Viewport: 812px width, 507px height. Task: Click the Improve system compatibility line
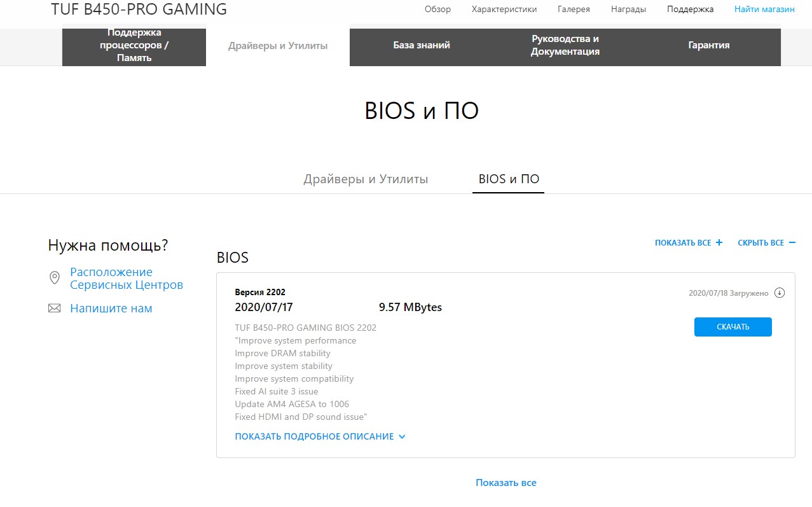point(294,379)
